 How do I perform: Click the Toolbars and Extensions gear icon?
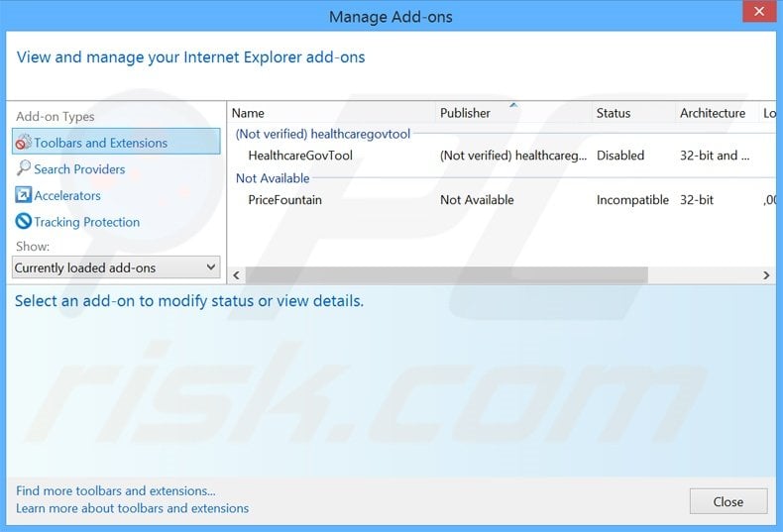tap(23, 142)
